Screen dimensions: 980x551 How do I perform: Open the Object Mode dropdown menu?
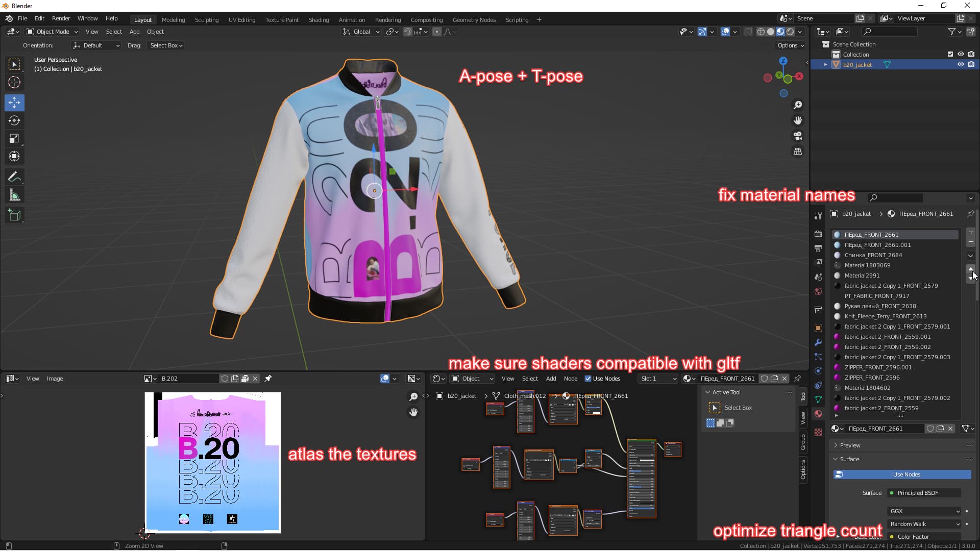[53, 32]
